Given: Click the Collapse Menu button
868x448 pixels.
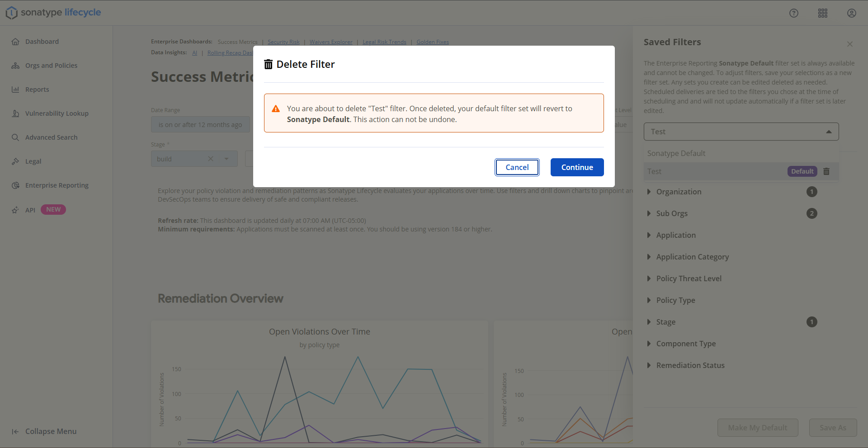Looking at the screenshot, I should [44, 431].
